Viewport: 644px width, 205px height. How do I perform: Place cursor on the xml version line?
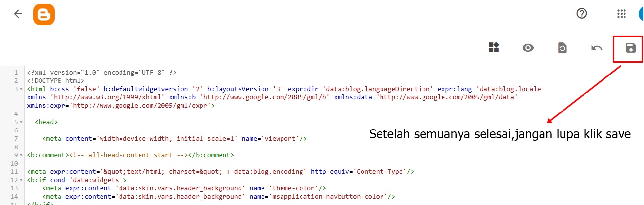coord(101,73)
